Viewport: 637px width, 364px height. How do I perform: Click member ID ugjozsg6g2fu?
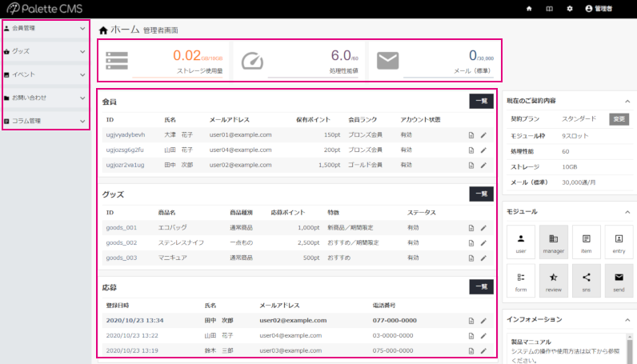[x=125, y=150]
